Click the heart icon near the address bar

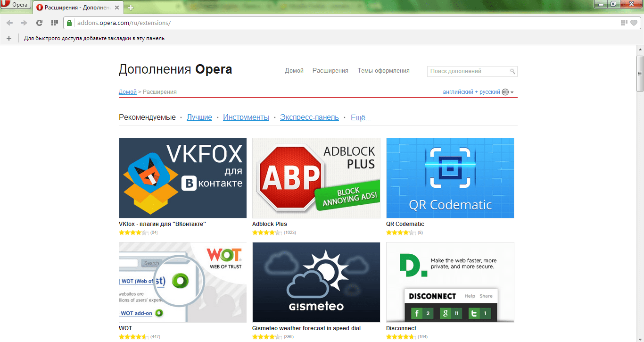pos(634,22)
